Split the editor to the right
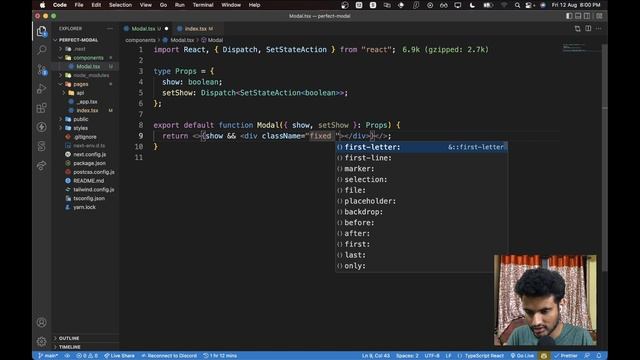 tap(588, 29)
